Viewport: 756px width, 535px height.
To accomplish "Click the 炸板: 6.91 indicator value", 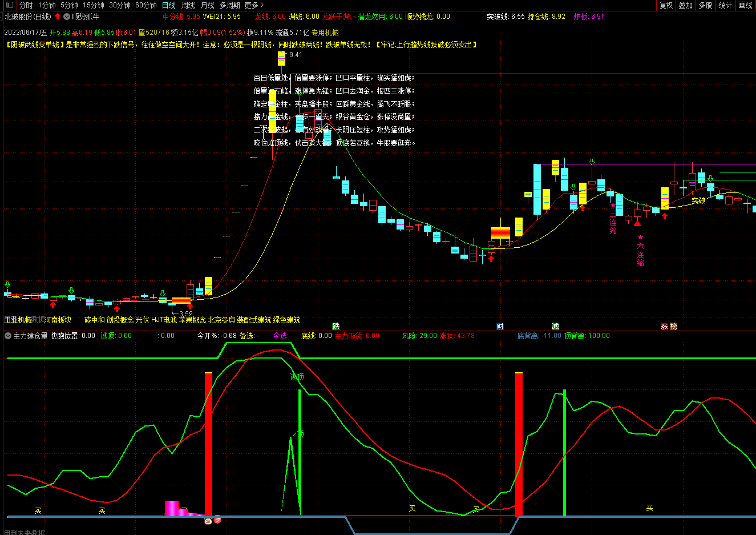I will 589,17.
